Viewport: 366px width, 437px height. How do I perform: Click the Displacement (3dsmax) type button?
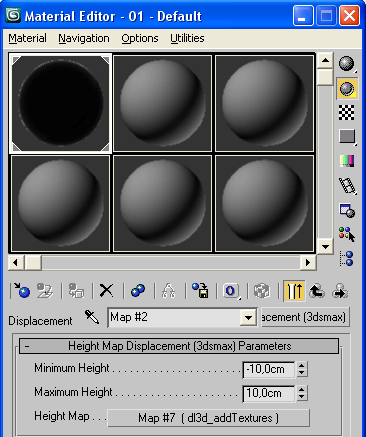coord(305,317)
